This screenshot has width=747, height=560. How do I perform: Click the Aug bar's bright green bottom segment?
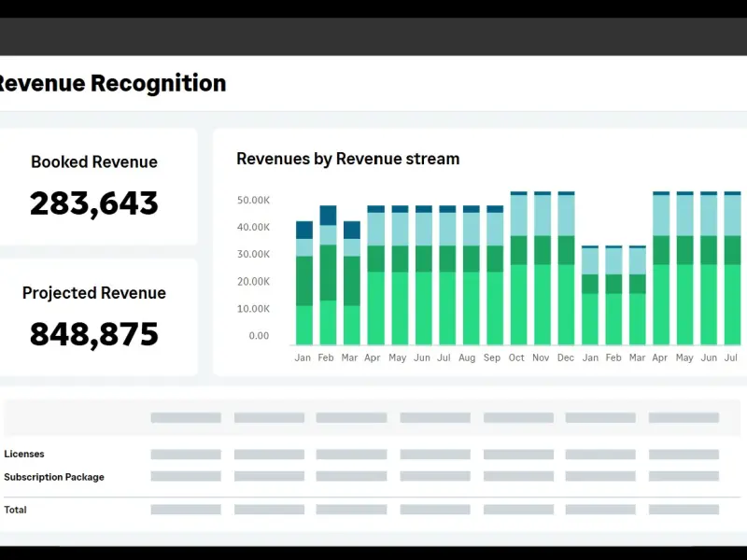pyautogui.click(x=471, y=308)
